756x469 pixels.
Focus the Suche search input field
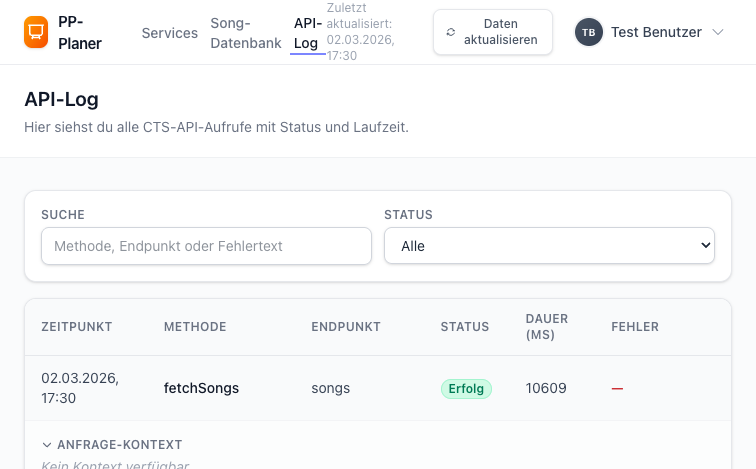click(206, 245)
